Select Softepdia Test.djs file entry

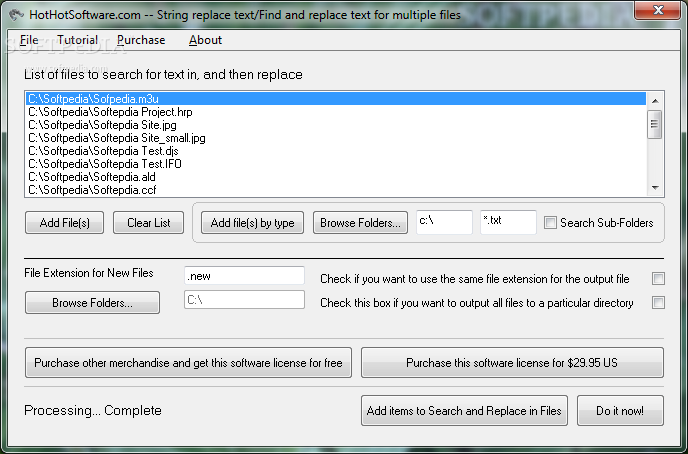coord(336,151)
